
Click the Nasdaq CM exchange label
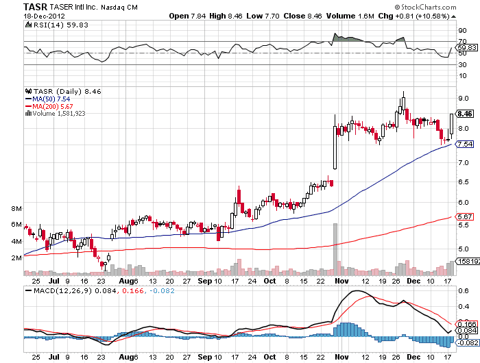119,7
